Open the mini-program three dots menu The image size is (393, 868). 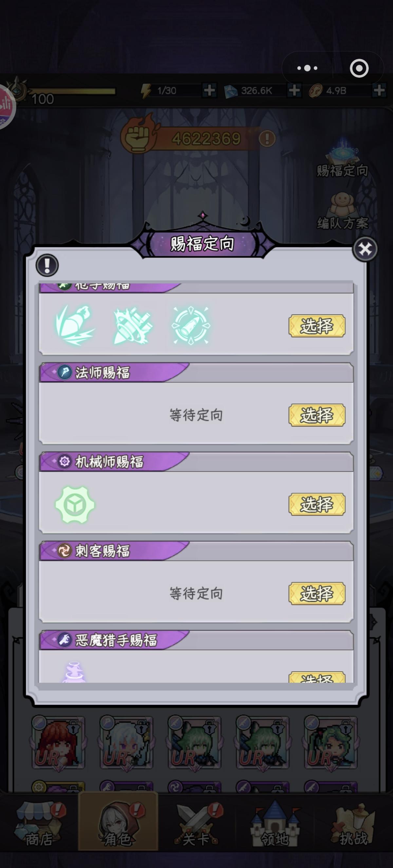click(x=307, y=68)
